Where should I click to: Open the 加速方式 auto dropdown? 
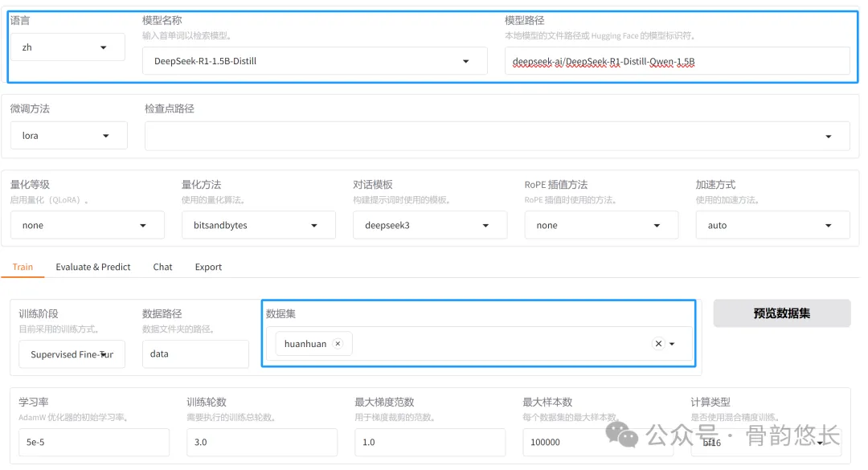(x=773, y=225)
